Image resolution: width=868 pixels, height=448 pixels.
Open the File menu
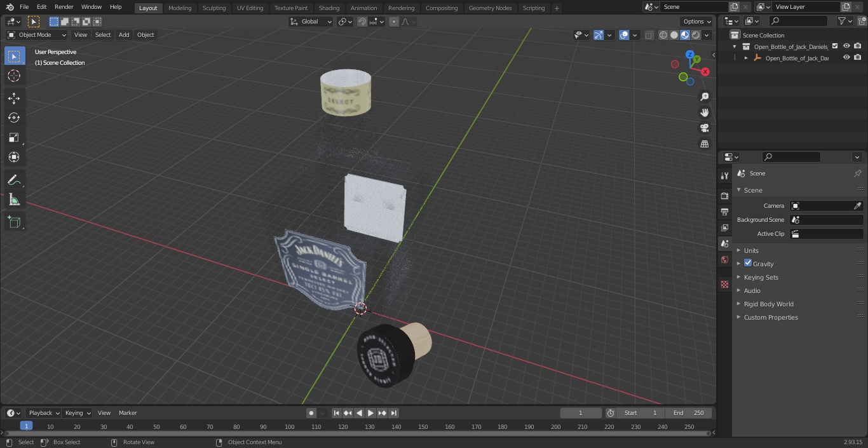click(x=24, y=7)
